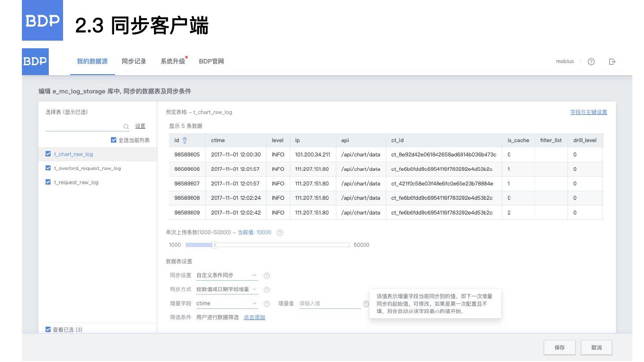The width and height of the screenshot is (644, 362).
Task: Click the upload count slider handle
Action: point(215,245)
